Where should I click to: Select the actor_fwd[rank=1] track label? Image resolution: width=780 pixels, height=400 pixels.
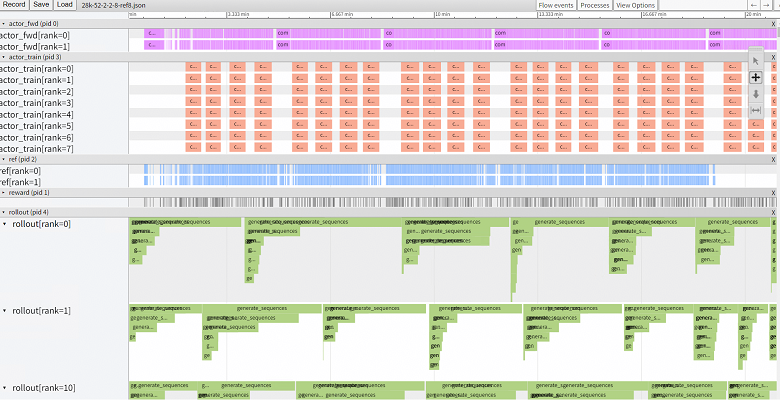(x=35, y=47)
